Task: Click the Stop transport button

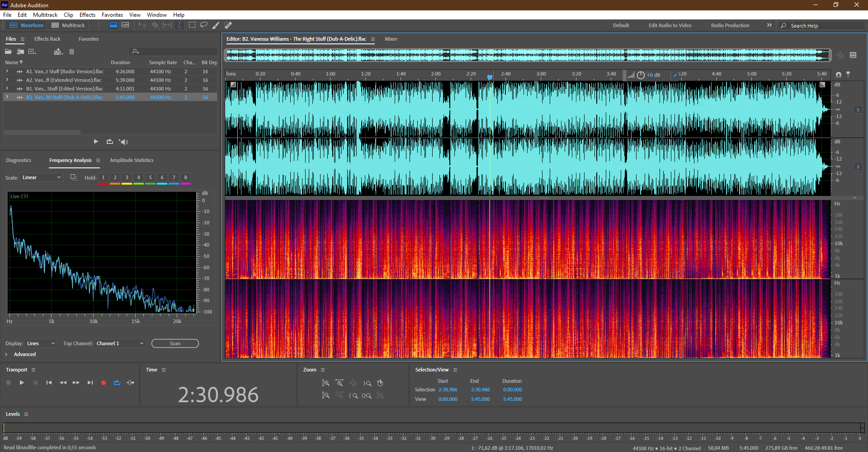Action: pyautogui.click(x=8, y=383)
